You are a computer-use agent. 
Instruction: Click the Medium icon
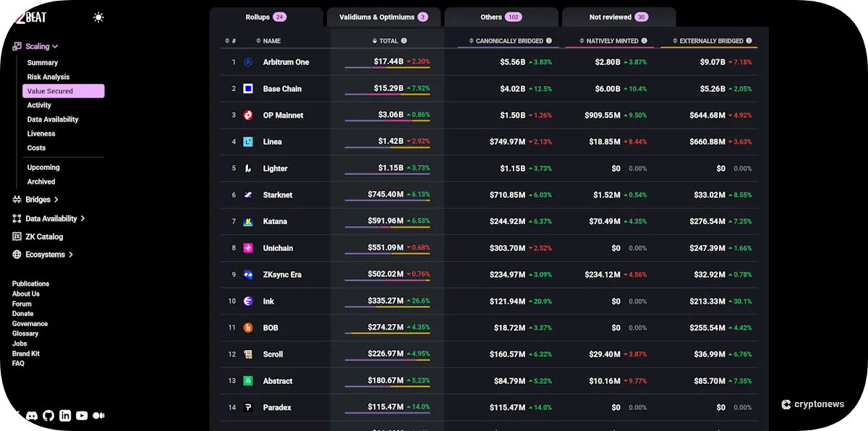(x=98, y=416)
